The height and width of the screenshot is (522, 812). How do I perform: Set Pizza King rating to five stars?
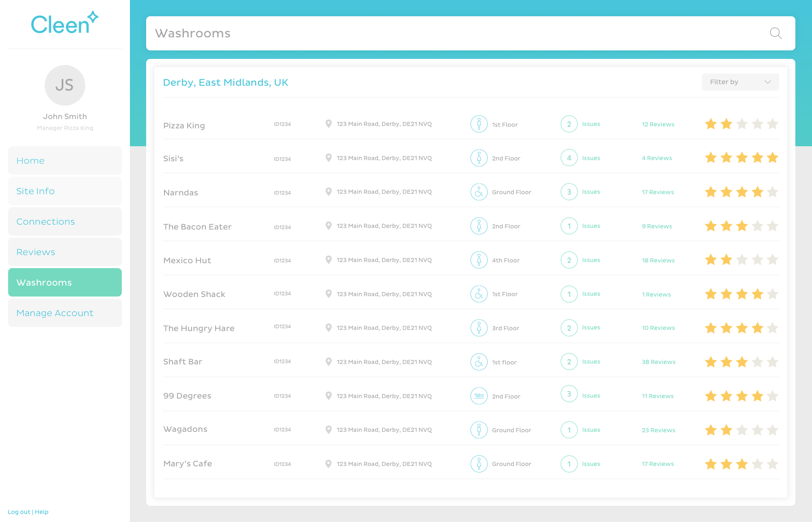[x=773, y=124]
